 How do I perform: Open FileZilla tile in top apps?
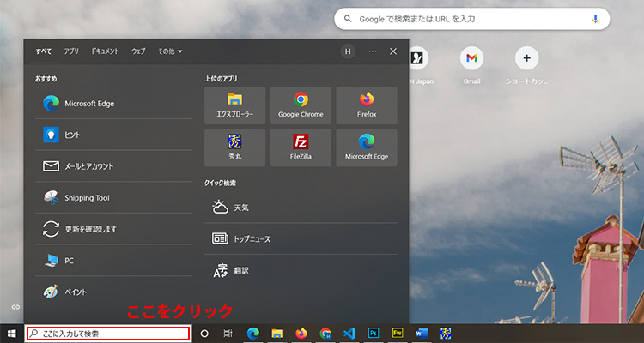pos(301,147)
